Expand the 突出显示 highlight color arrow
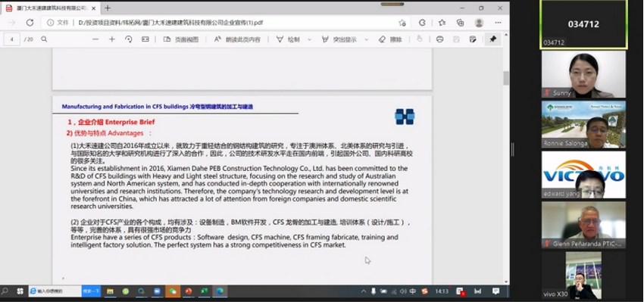Viewport: 644px width, 302px height. [x=367, y=40]
